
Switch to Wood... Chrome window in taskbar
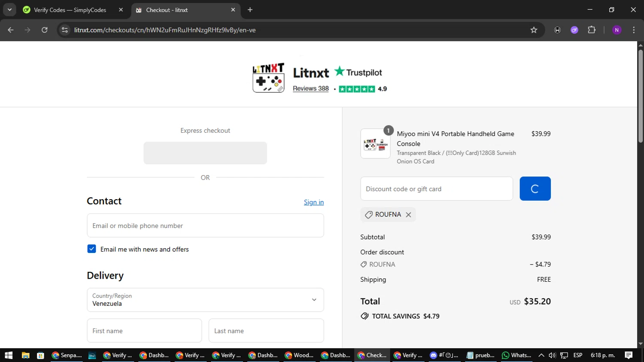click(300, 355)
